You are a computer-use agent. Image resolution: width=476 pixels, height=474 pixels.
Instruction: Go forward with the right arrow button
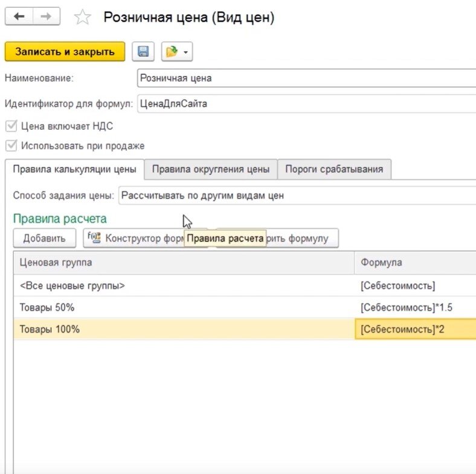tap(46, 16)
